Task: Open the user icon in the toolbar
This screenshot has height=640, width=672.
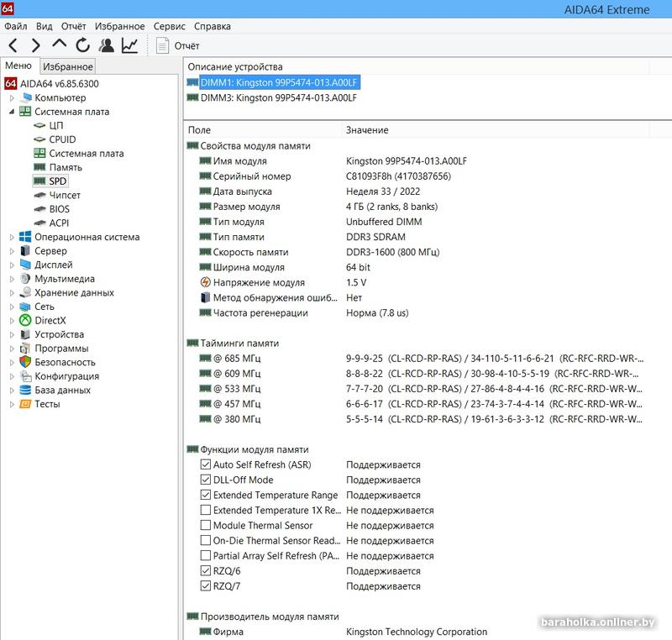Action: pos(107,45)
